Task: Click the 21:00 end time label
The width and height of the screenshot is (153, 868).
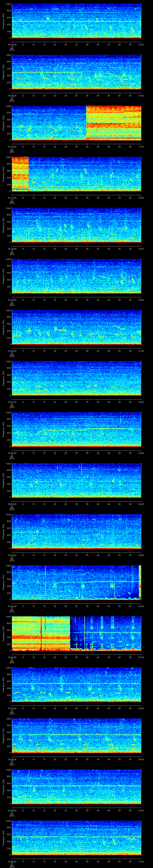Action: [x=141, y=351]
